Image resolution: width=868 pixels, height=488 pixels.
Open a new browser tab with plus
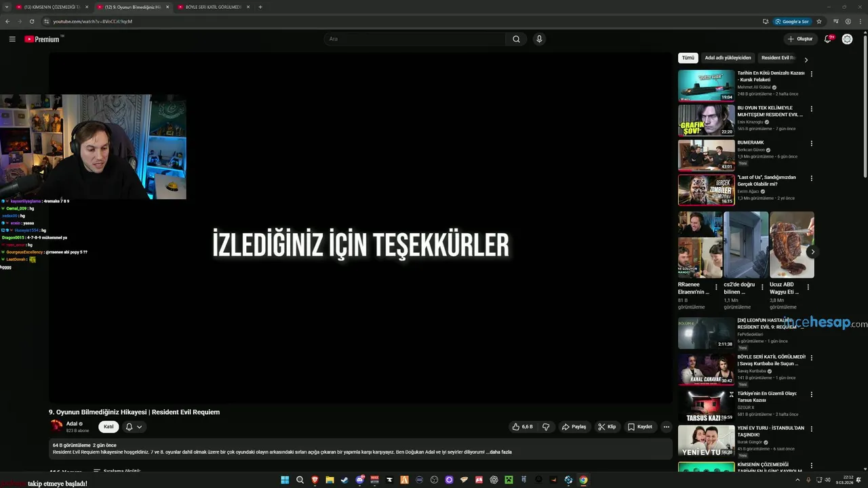click(260, 7)
